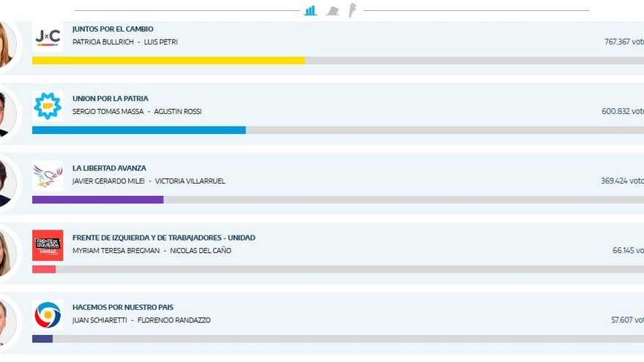Open Sergio Massa's candidate photo

pos(7,114)
